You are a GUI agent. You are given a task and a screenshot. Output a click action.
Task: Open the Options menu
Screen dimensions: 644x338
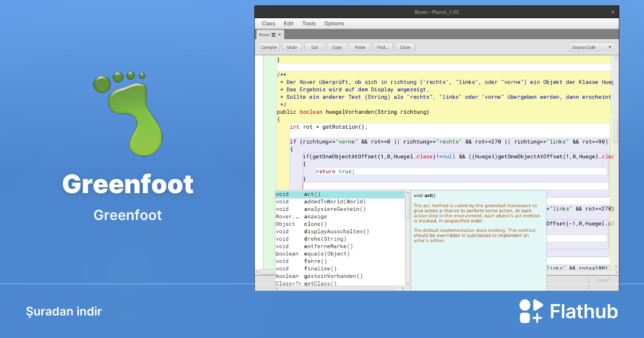click(x=334, y=23)
